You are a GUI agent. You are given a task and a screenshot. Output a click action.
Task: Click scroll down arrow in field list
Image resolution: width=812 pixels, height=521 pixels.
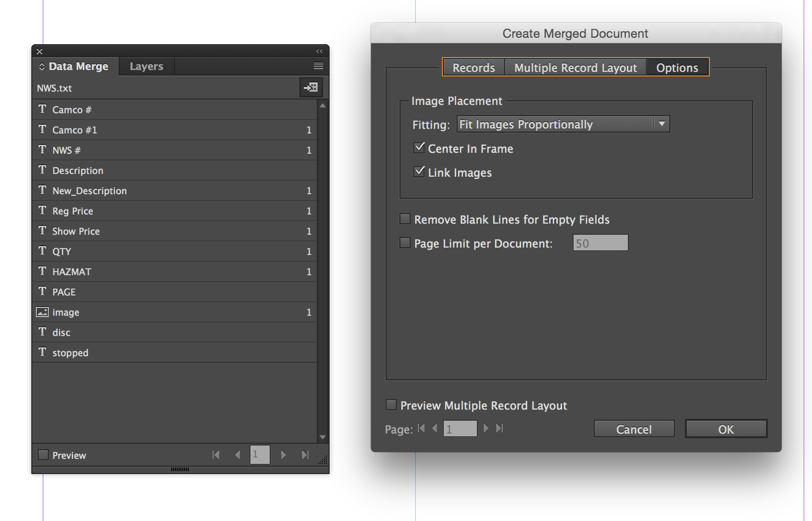[x=323, y=437]
